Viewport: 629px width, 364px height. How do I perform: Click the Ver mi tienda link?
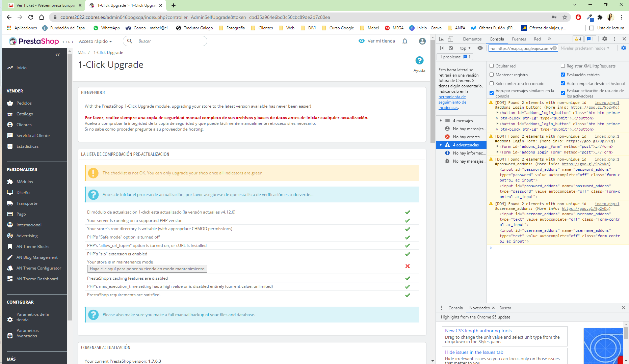click(377, 41)
